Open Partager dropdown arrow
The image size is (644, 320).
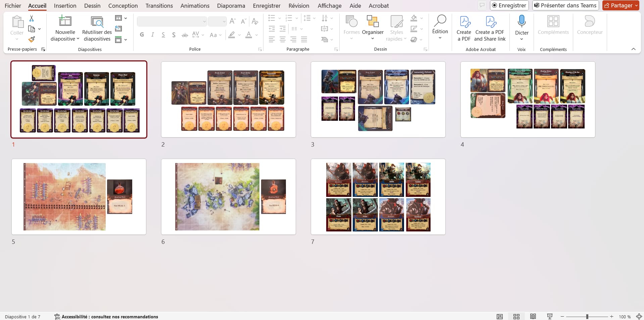click(636, 5)
